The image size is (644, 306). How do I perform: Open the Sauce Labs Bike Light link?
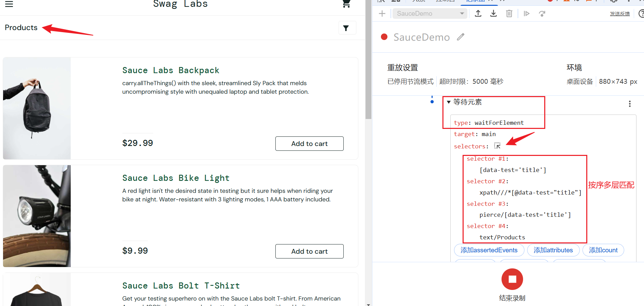[x=176, y=178]
